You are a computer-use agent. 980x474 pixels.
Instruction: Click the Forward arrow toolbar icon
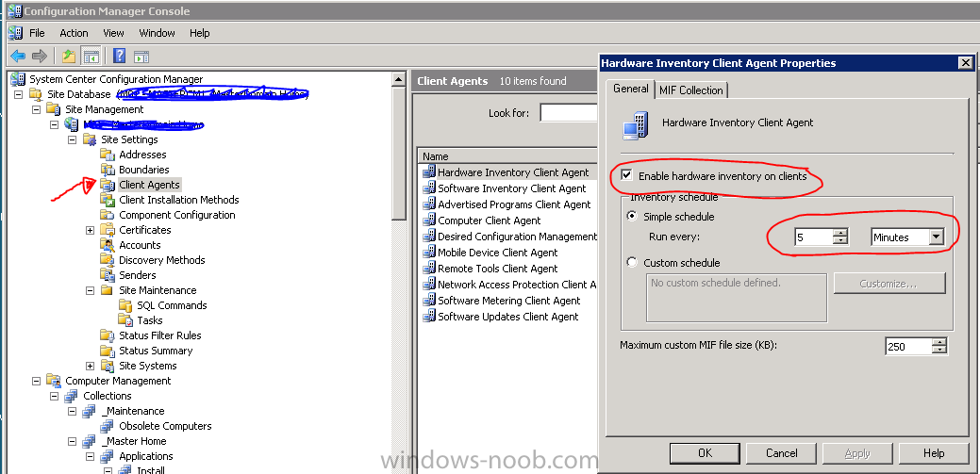(x=40, y=57)
